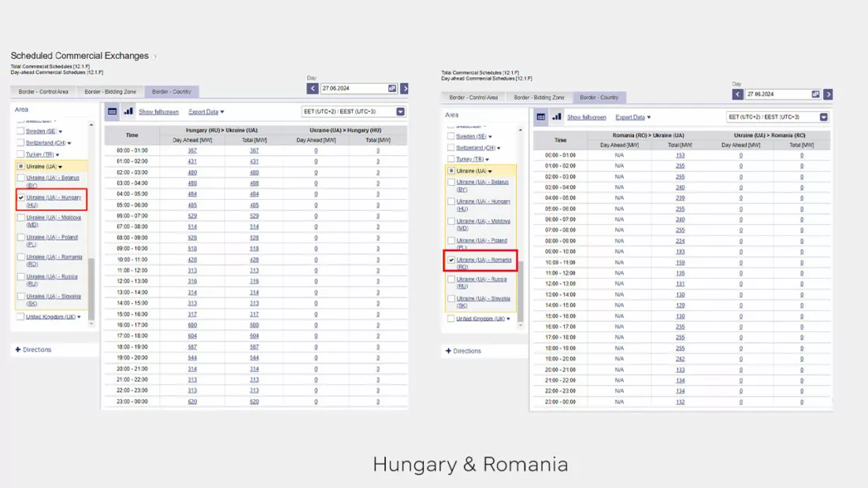868x488 pixels.
Task: Open Export Data dropdown in Romania panel
Action: [x=632, y=117]
